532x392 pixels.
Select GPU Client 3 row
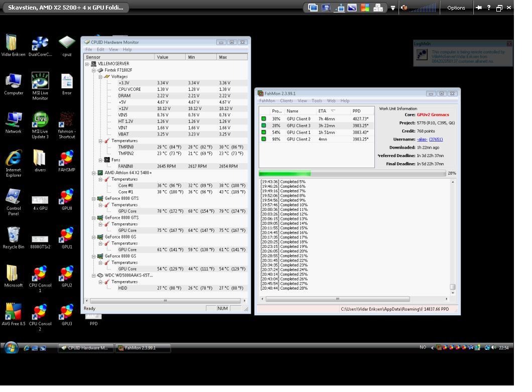click(316, 126)
